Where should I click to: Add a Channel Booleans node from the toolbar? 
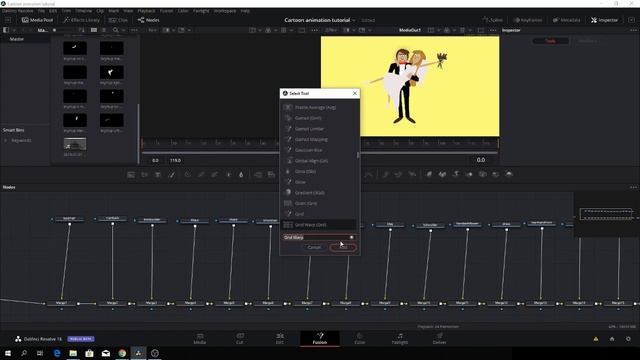point(271,175)
